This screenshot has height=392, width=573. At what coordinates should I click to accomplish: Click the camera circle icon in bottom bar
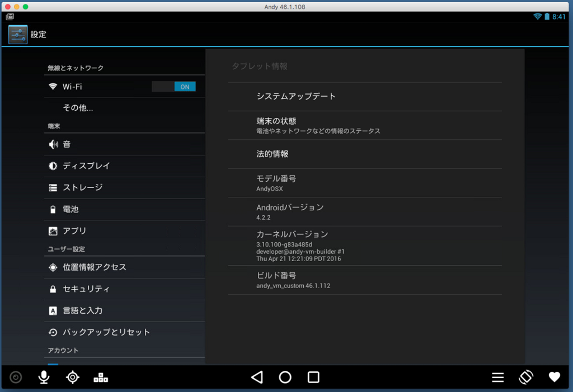[x=16, y=377]
